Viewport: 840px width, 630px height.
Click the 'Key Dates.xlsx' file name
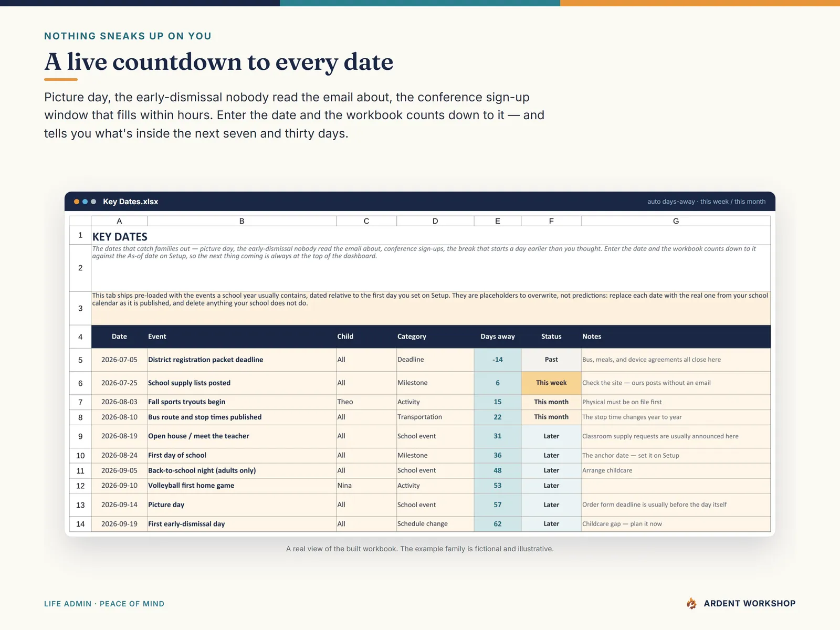coord(131,202)
